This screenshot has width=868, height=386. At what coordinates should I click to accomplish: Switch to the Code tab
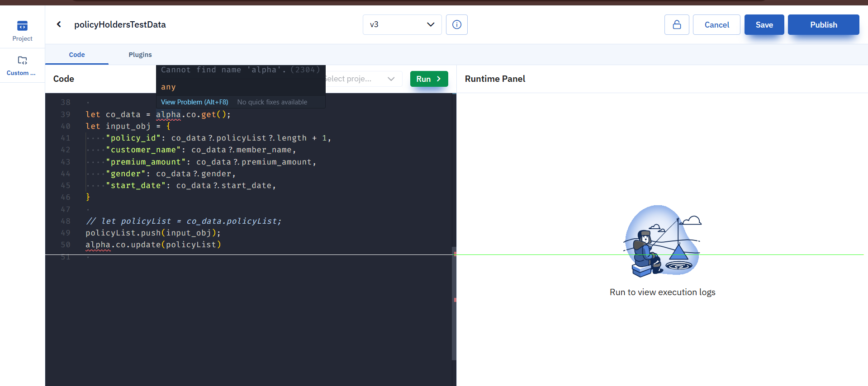pyautogui.click(x=77, y=55)
